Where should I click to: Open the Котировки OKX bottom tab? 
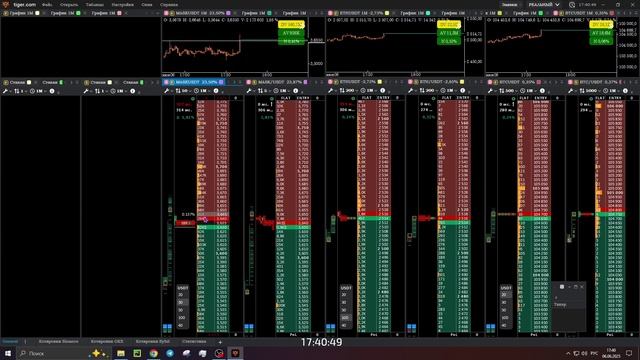tap(107, 341)
